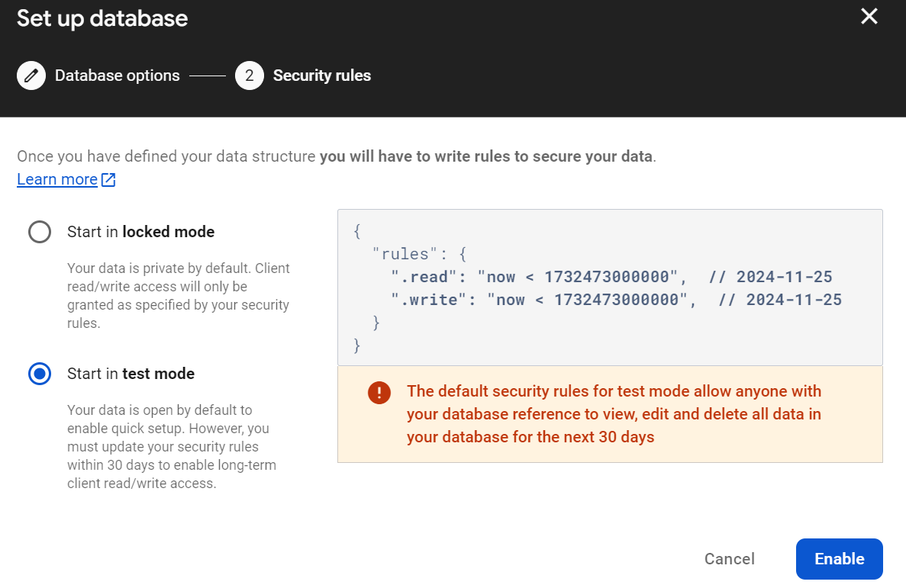Screen dimensions: 906x588
Task: Open the Learn more link
Action: click(x=57, y=179)
